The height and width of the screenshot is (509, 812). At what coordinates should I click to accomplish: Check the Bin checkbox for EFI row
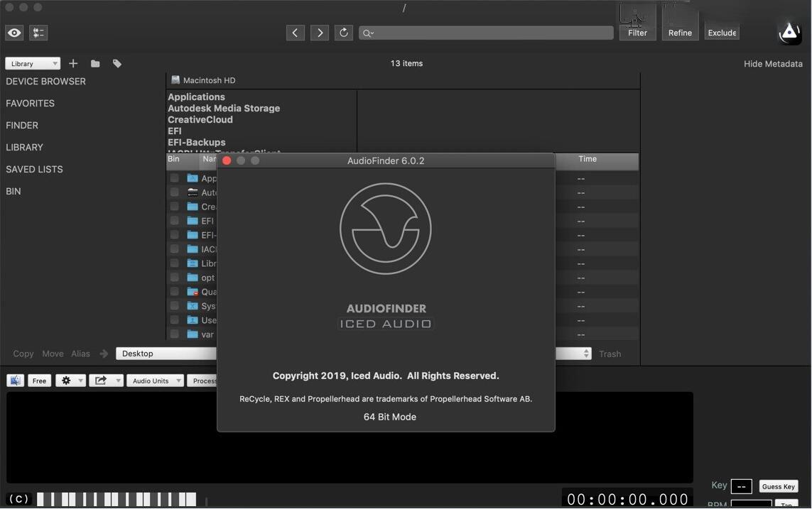(175, 221)
